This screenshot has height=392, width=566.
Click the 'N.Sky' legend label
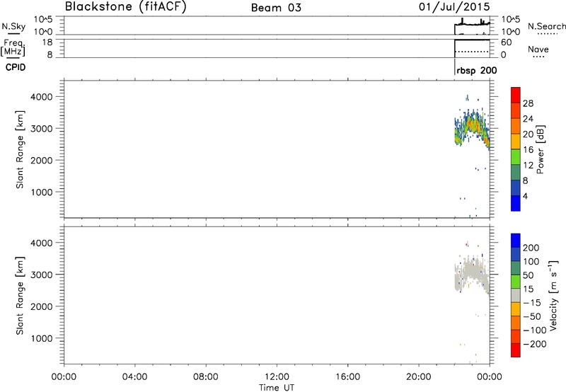tap(13, 26)
